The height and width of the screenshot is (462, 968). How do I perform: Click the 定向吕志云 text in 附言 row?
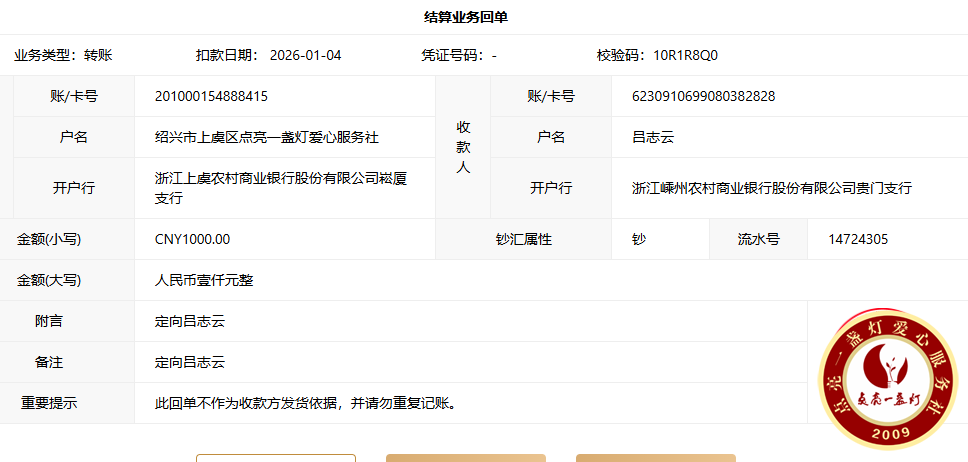[190, 321]
